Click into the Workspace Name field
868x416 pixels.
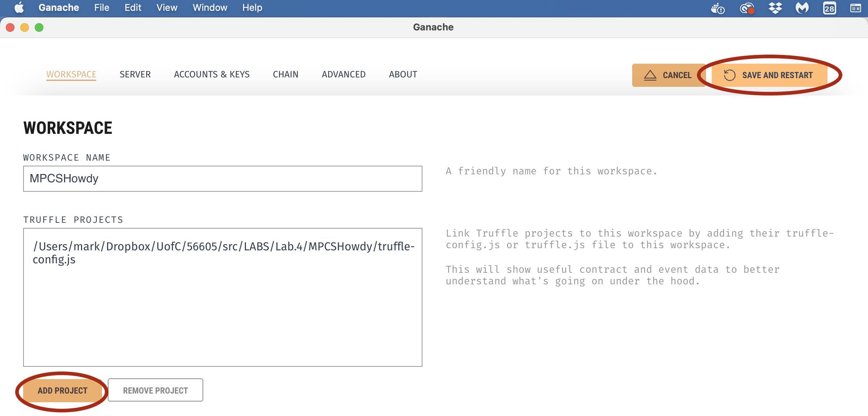point(222,179)
